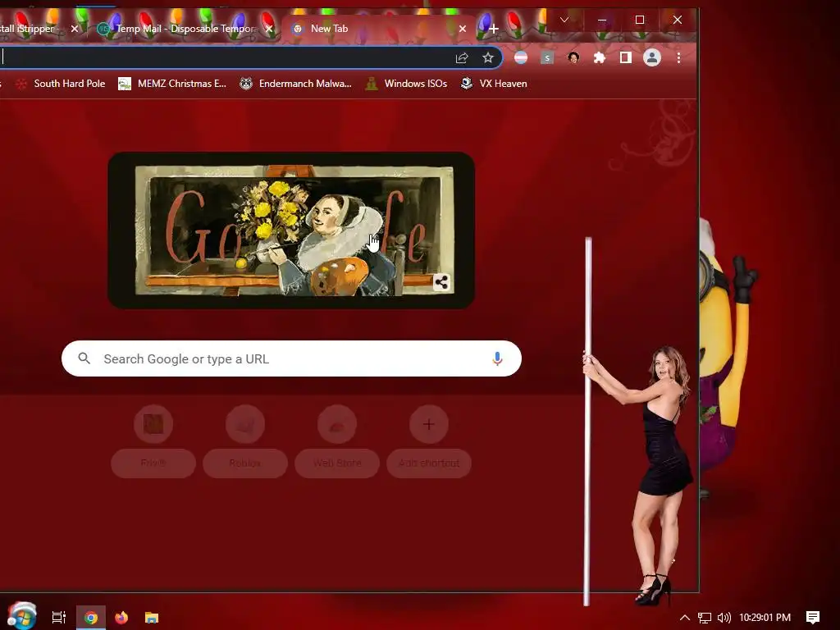The image size is (840, 630).
Task: Open the Endermanch Malware bookmark
Action: tap(295, 84)
